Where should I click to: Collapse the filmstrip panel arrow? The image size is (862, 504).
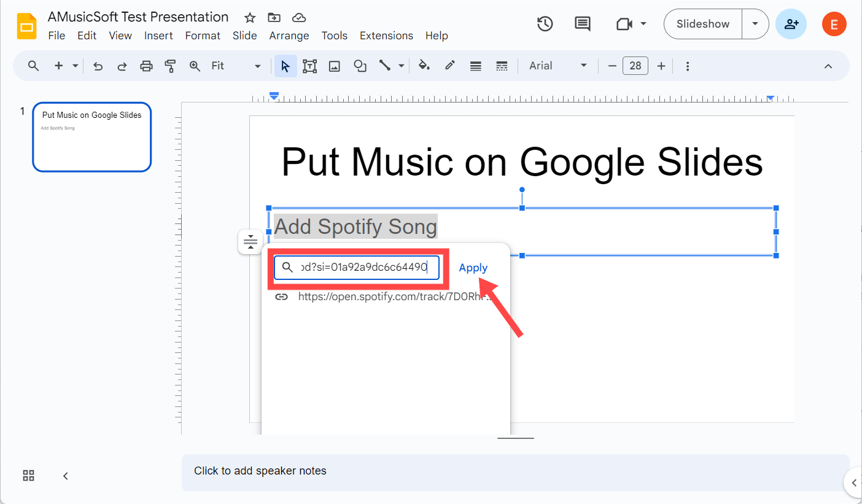66,476
